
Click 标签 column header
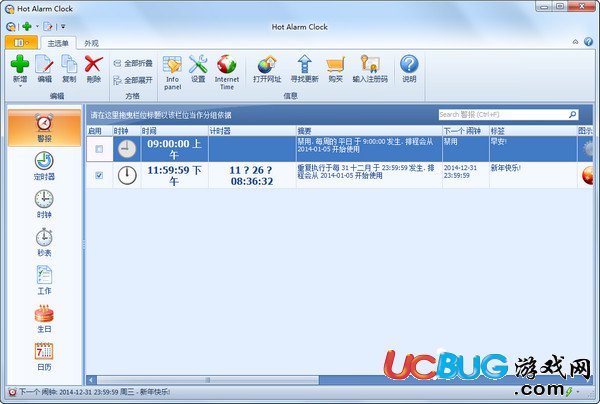pyautogui.click(x=533, y=131)
